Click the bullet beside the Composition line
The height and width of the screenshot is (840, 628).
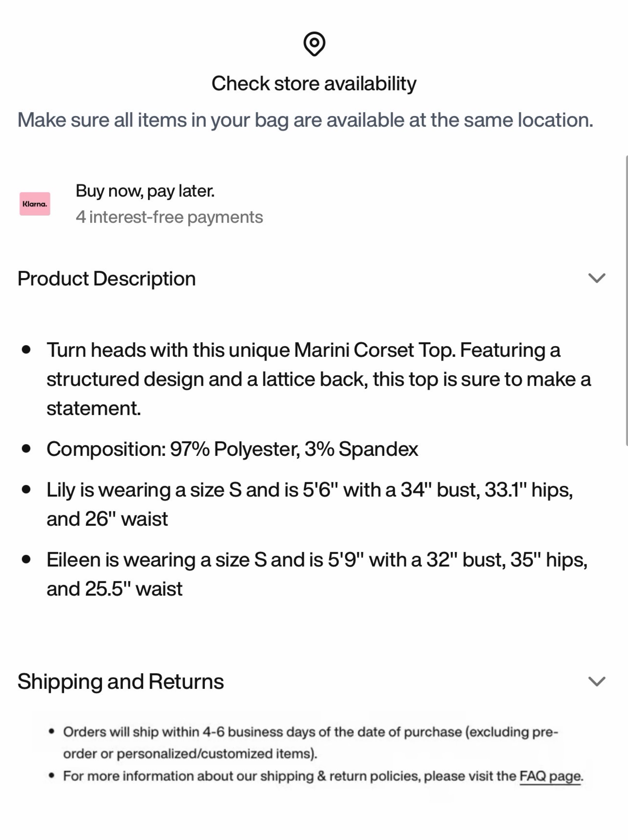click(26, 449)
